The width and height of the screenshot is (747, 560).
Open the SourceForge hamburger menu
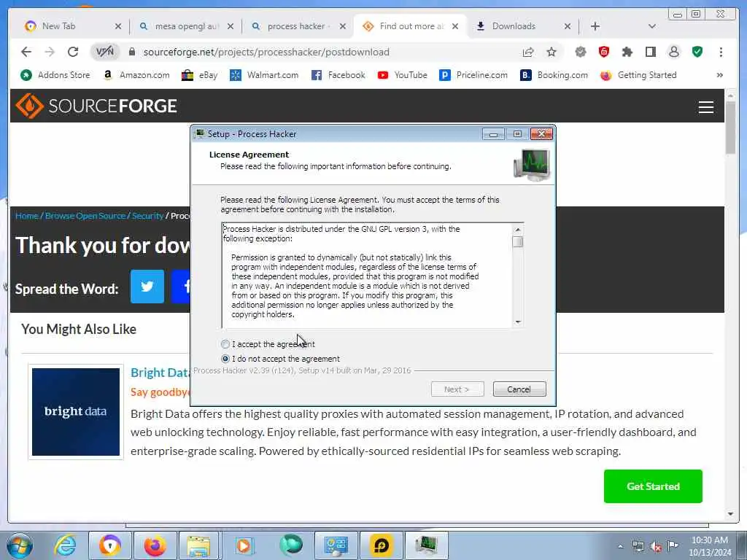click(705, 107)
